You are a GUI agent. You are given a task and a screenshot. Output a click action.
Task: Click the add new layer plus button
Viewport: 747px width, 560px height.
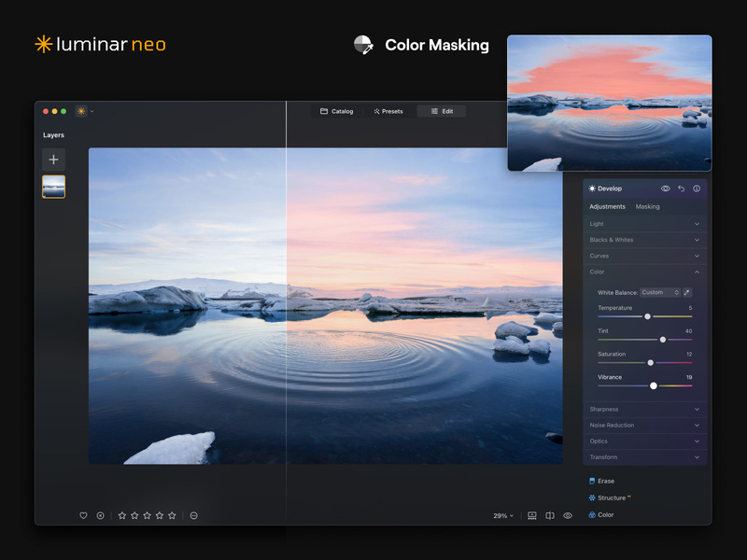53,159
